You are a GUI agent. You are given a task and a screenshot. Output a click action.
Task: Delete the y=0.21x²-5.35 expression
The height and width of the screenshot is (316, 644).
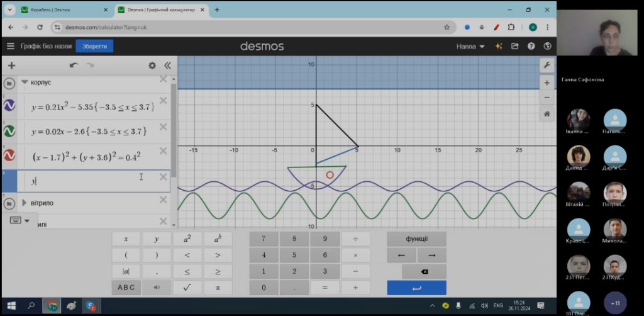(x=163, y=101)
